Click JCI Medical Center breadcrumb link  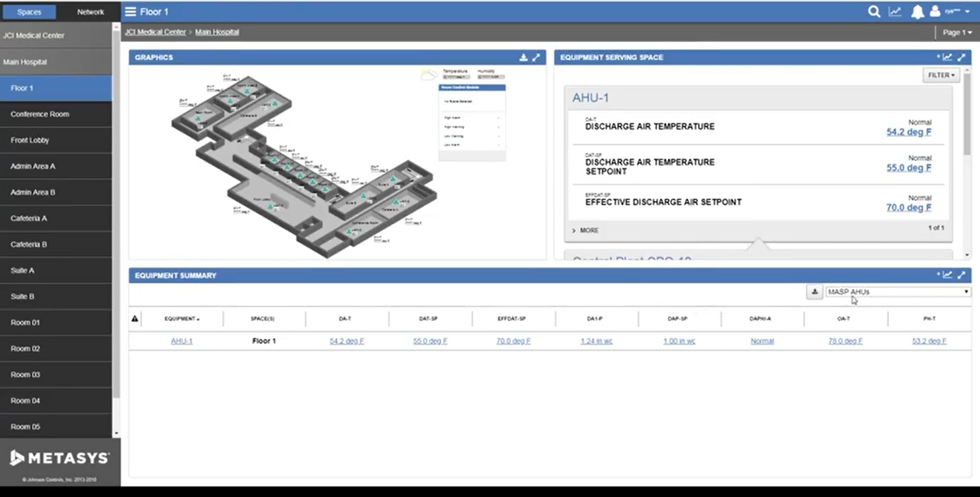point(155,32)
